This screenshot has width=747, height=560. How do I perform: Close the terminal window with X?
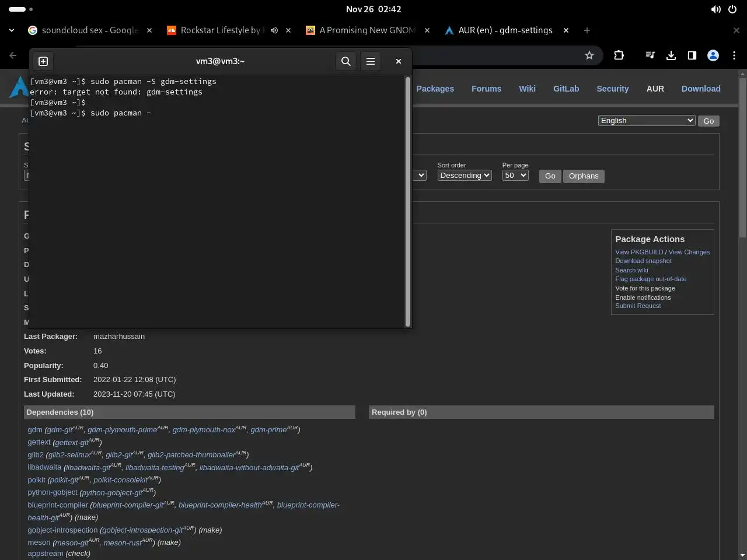[399, 61]
